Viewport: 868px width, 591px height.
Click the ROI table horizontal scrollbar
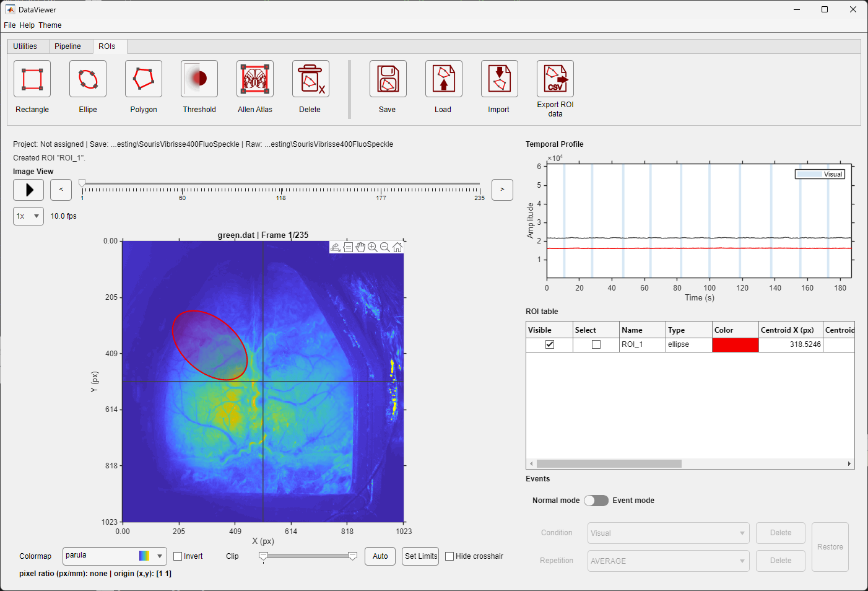(609, 463)
